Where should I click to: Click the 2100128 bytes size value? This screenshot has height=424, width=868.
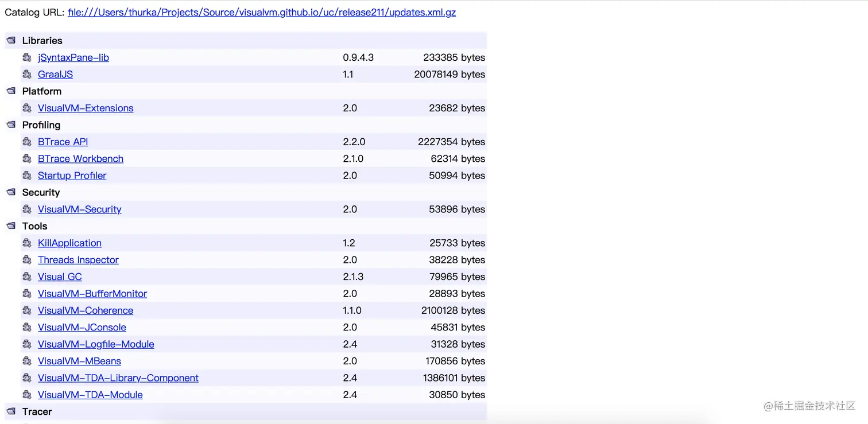pos(453,310)
